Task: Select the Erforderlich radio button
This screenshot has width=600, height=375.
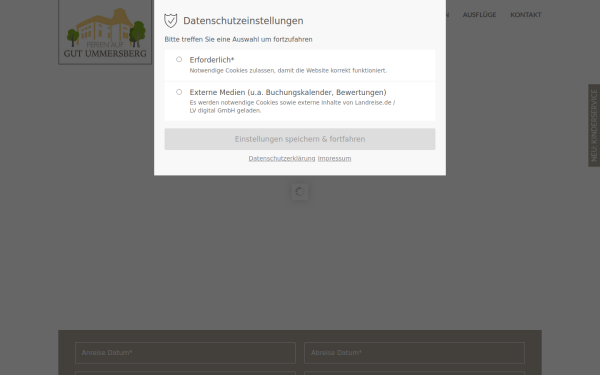Action: [179, 59]
